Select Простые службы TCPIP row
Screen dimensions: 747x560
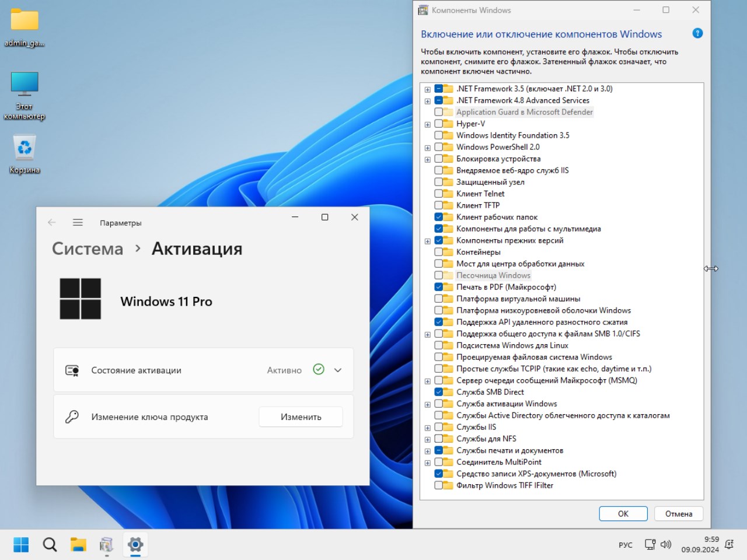pos(554,369)
